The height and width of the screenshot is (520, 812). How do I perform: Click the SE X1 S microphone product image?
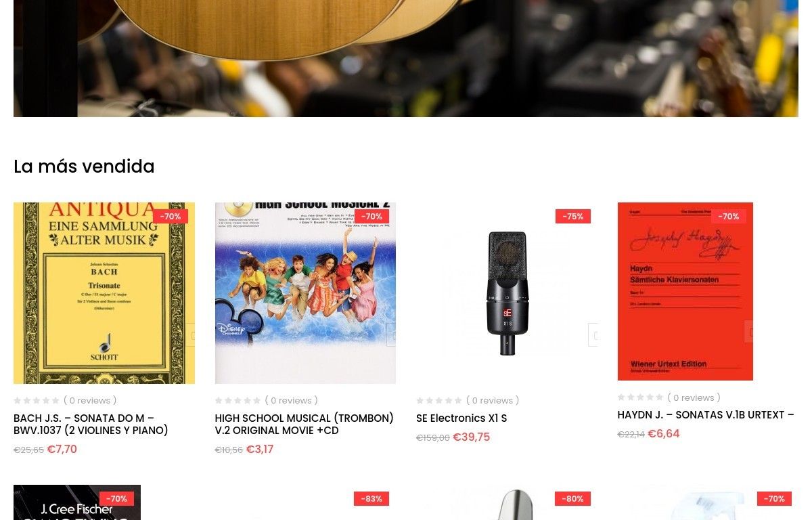[507, 293]
